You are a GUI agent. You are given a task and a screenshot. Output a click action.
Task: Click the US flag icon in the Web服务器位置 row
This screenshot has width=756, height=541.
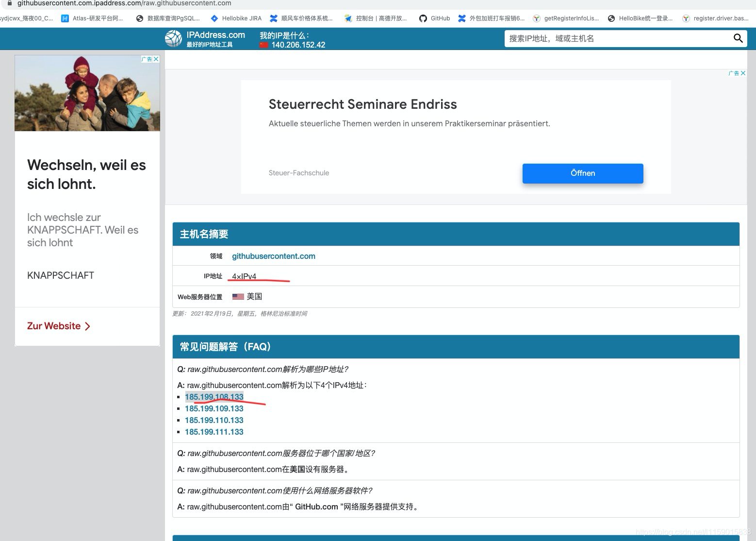click(238, 297)
